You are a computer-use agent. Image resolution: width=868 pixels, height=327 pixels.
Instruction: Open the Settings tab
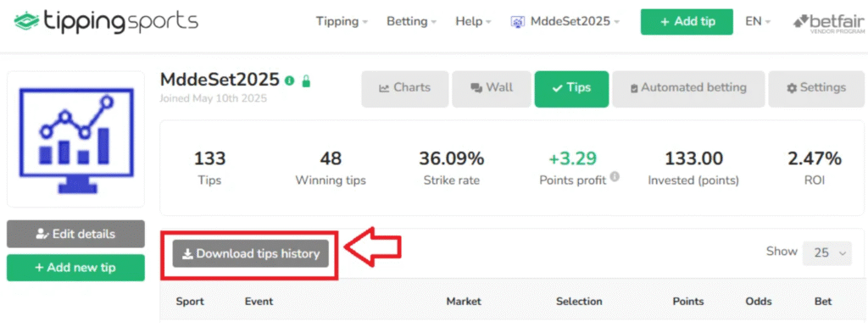tap(816, 89)
